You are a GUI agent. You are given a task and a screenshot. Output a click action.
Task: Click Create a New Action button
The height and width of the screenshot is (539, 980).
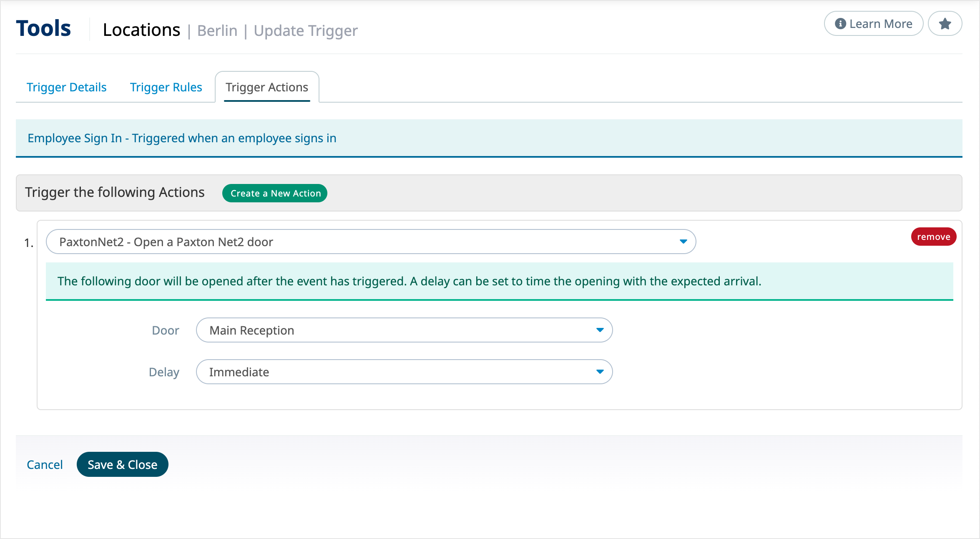coord(275,193)
